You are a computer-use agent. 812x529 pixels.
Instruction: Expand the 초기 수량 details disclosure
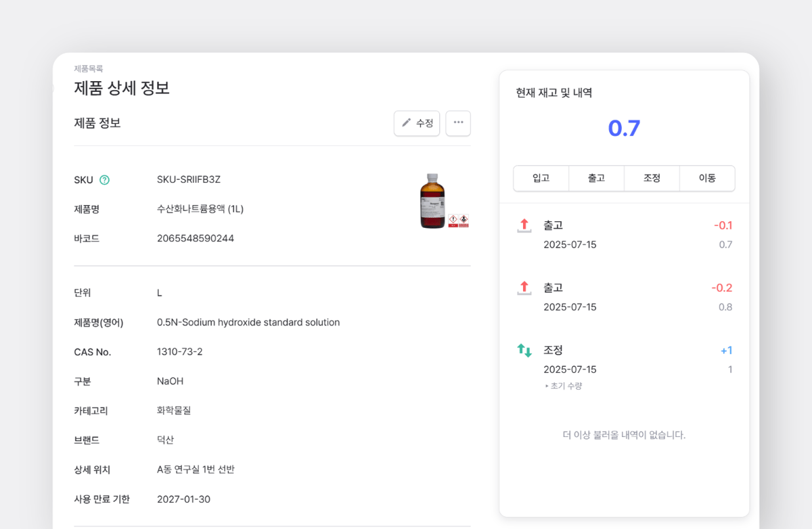[x=564, y=385]
